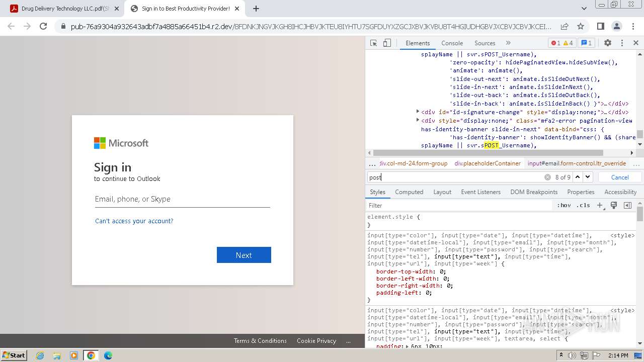644x362 pixels.
Task: Switch to the Console tab
Action: (452, 43)
